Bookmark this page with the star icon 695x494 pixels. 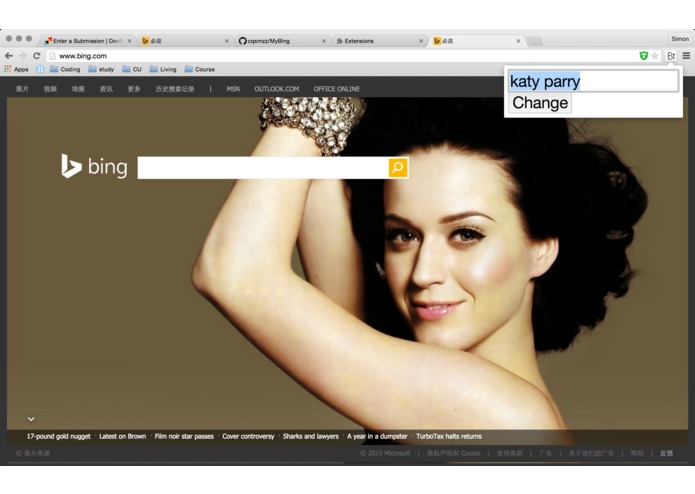[655, 56]
